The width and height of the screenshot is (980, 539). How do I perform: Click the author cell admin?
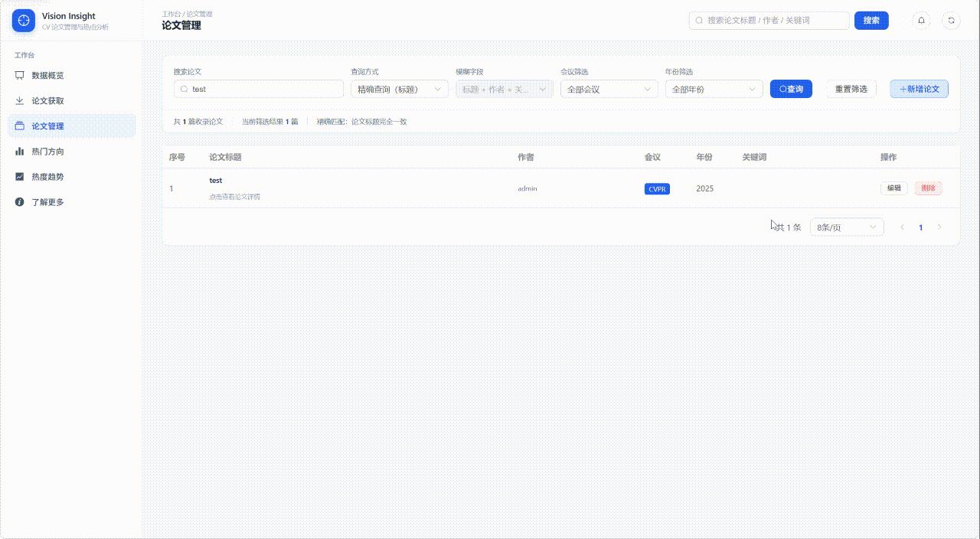click(528, 188)
